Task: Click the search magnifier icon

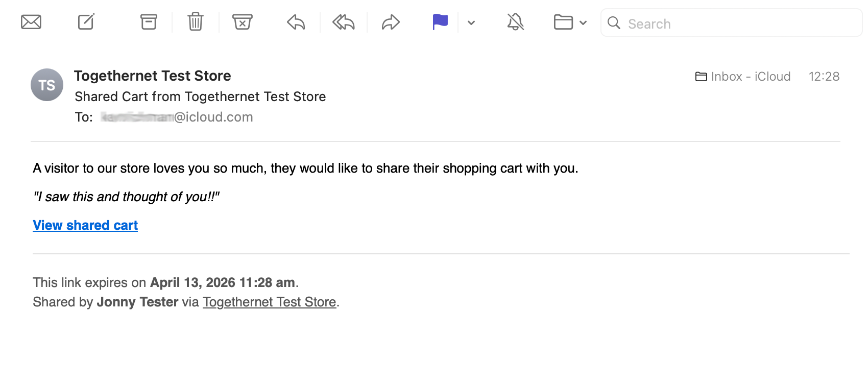Action: pos(614,23)
